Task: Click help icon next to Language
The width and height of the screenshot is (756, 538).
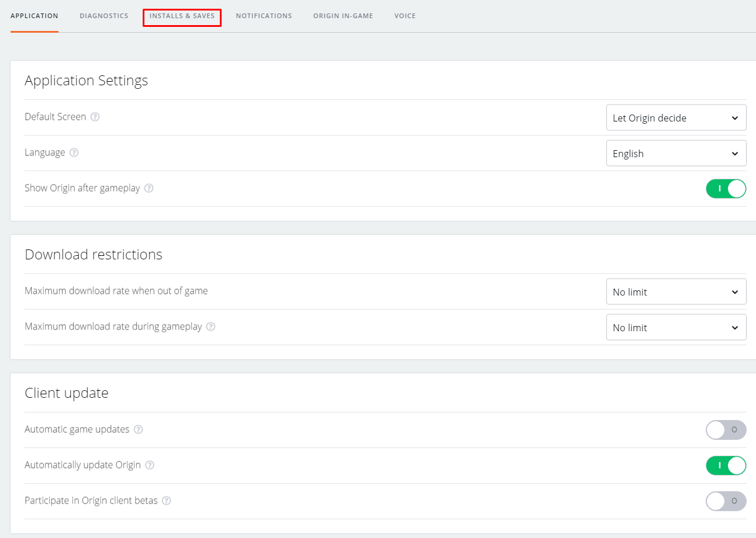Action: (74, 152)
